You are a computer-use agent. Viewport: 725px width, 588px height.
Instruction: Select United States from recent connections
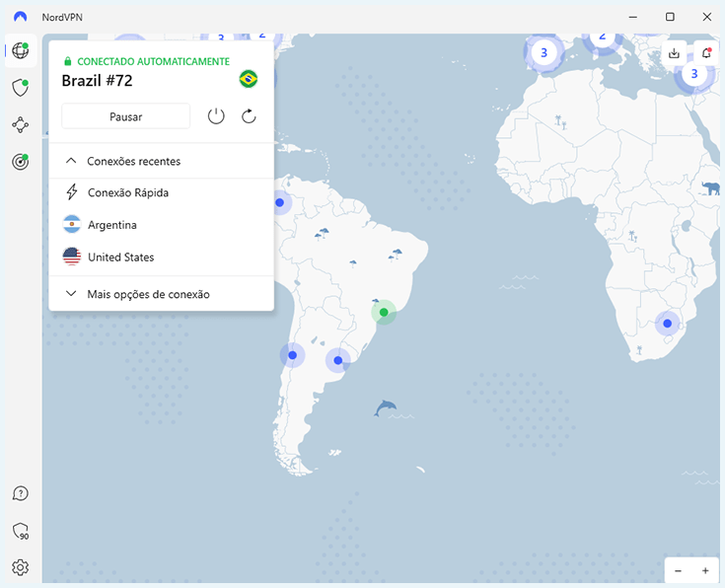pos(161,257)
